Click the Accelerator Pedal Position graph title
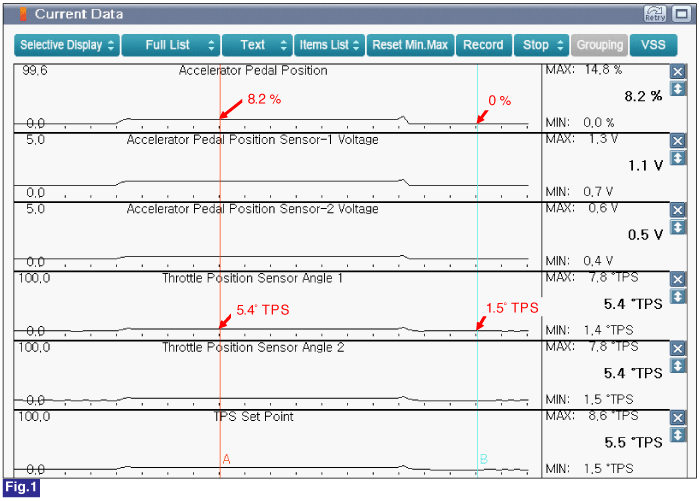Screen dimensions: 700x501 [x=253, y=71]
